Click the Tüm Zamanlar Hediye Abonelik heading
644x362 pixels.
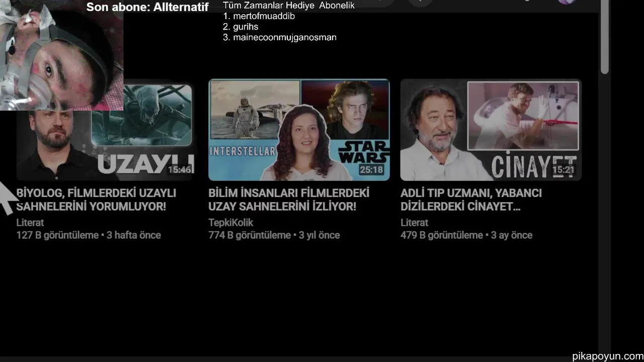click(x=289, y=6)
